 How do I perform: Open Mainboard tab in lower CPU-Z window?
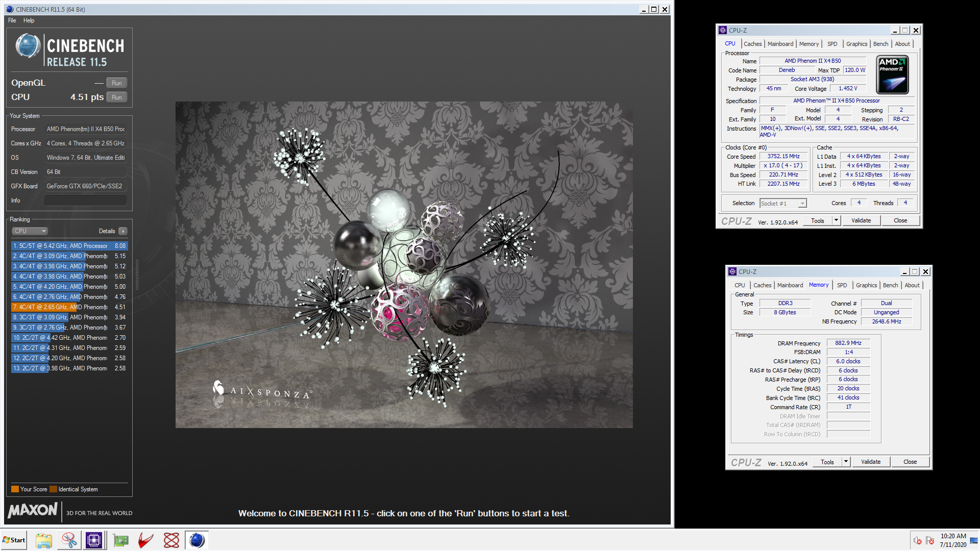click(790, 285)
